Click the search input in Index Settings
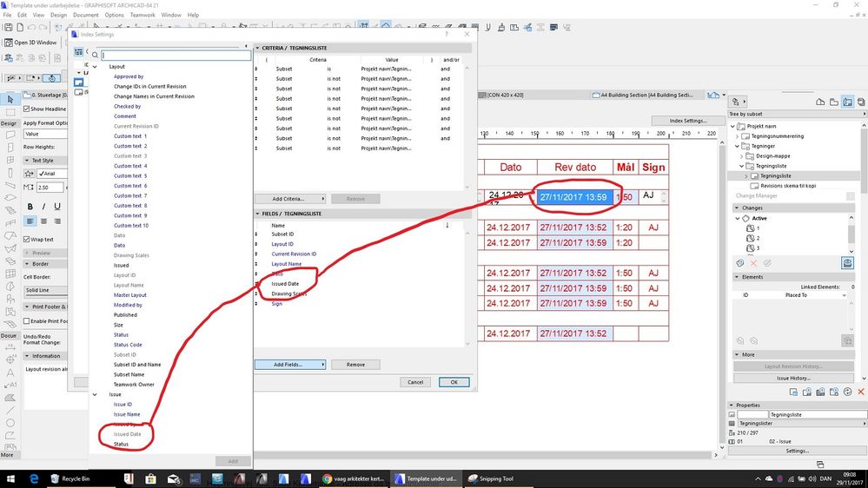868x488 pixels. coord(176,56)
